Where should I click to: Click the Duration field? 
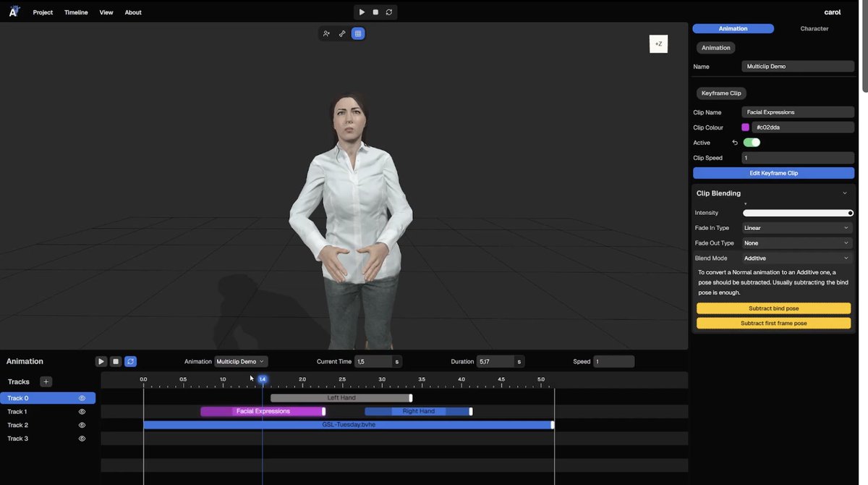pyautogui.click(x=495, y=361)
